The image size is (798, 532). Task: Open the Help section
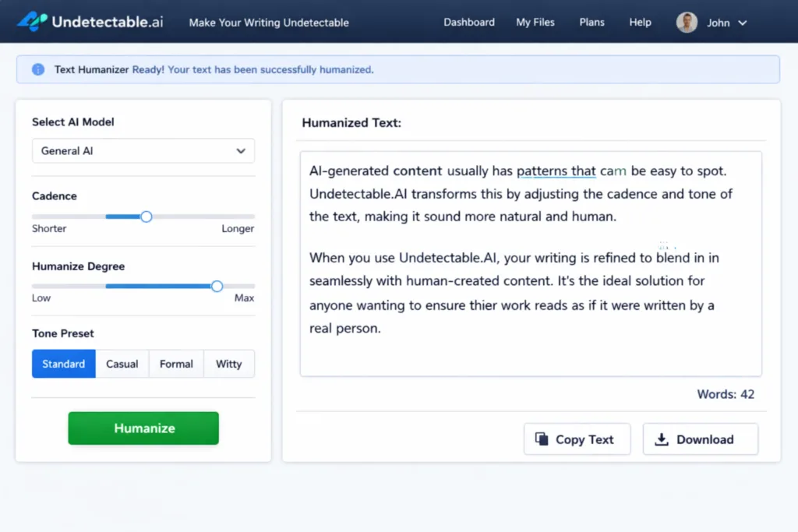point(640,22)
